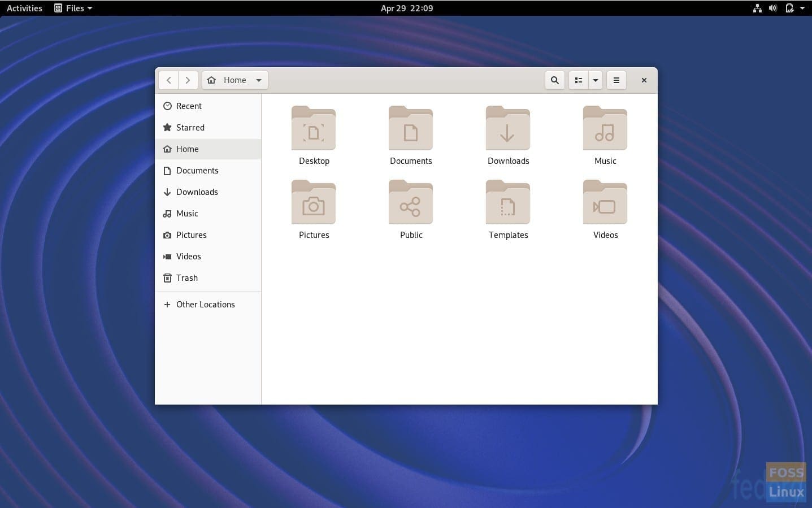
Task: Select the Documents folder icon in grid
Action: [x=411, y=128]
